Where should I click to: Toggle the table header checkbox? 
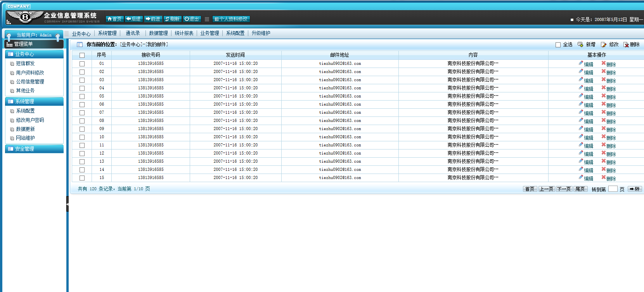coord(82,55)
